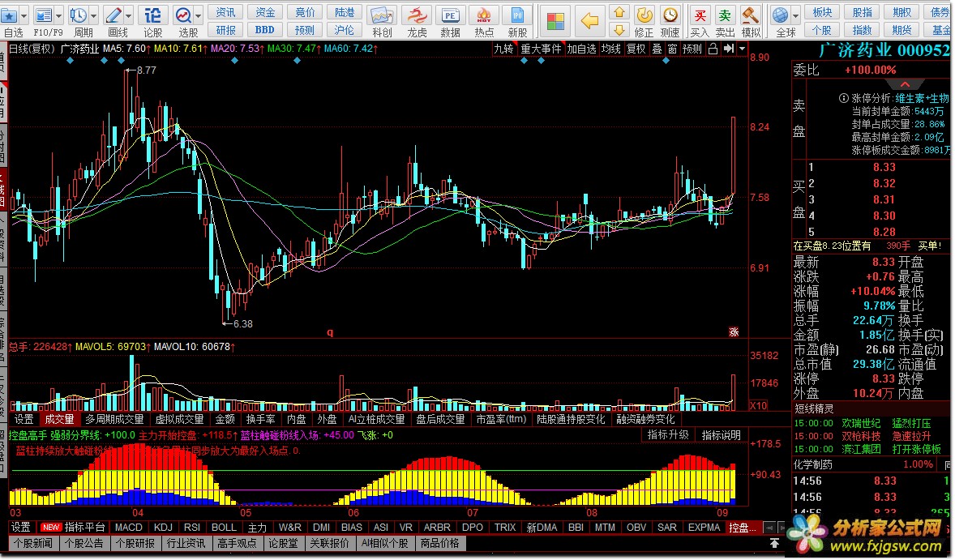Viewport: 955px width, 560px height.
Task: Select the MACD indicator tab
Action: pos(129,527)
